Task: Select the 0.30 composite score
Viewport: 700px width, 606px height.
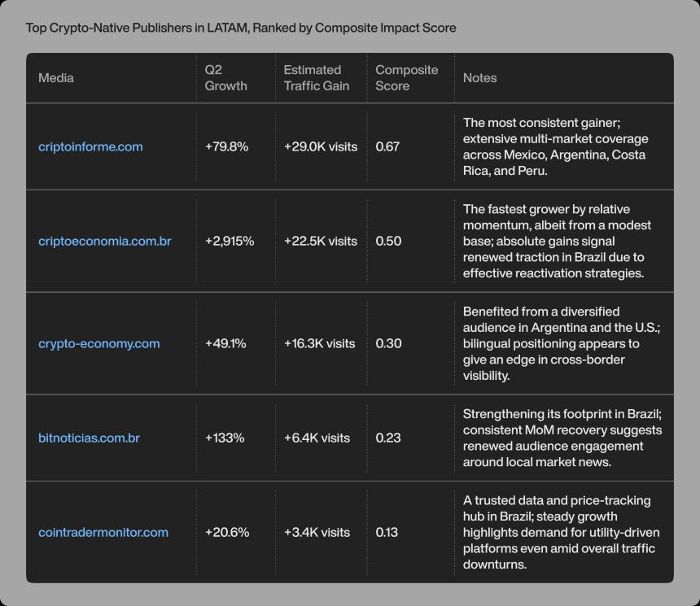Action: (x=388, y=343)
